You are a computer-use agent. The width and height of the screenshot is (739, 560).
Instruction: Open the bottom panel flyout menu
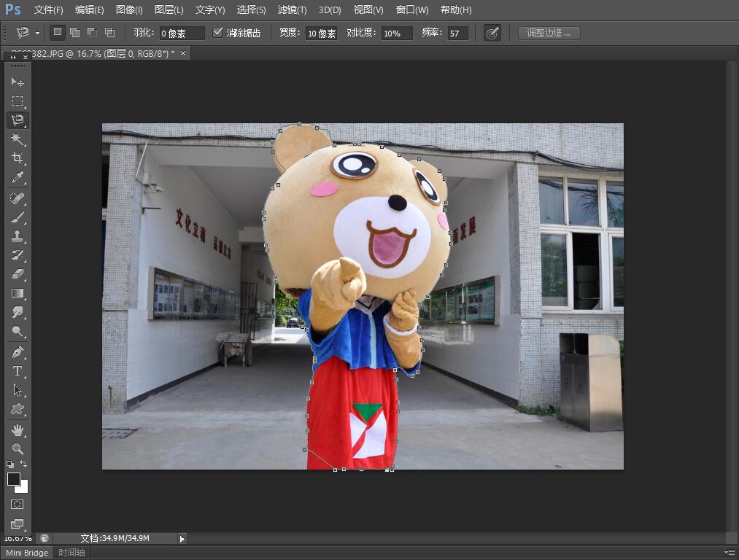pos(729,553)
